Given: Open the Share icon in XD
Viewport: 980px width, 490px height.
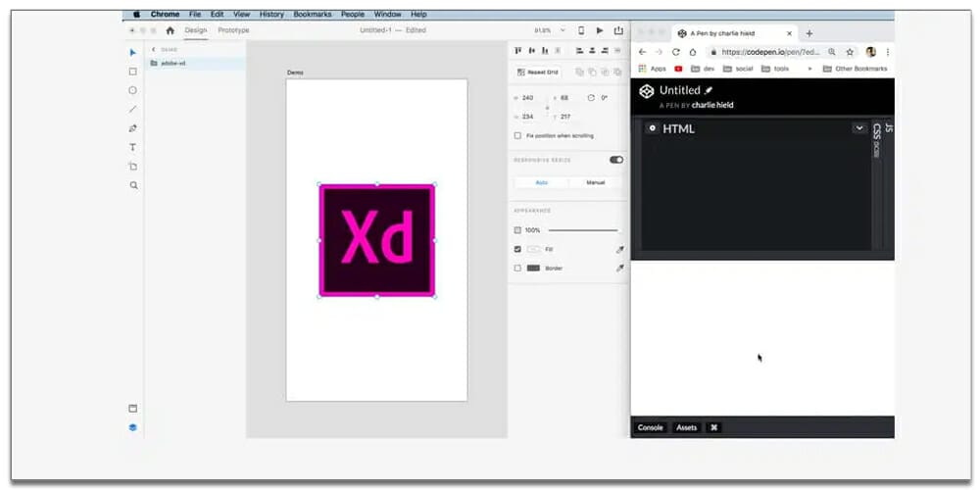Looking at the screenshot, I should [x=618, y=30].
